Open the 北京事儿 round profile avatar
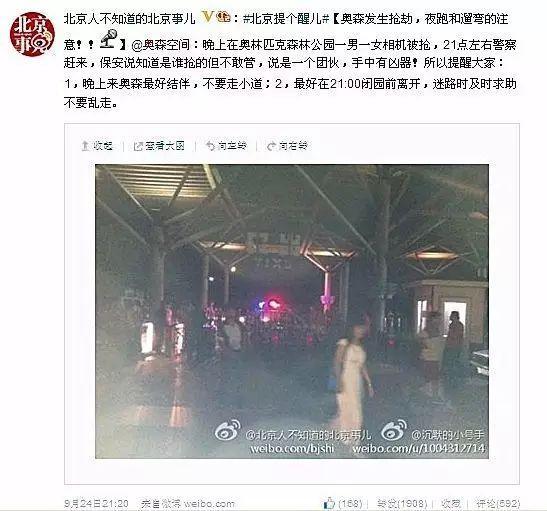Screen dimensions: 547x511 pyautogui.click(x=32, y=34)
